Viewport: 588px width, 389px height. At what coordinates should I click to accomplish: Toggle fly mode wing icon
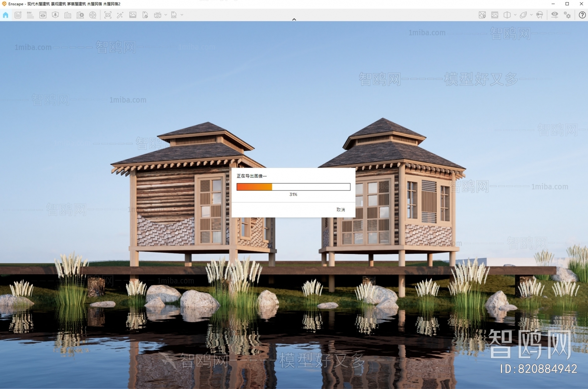click(524, 15)
